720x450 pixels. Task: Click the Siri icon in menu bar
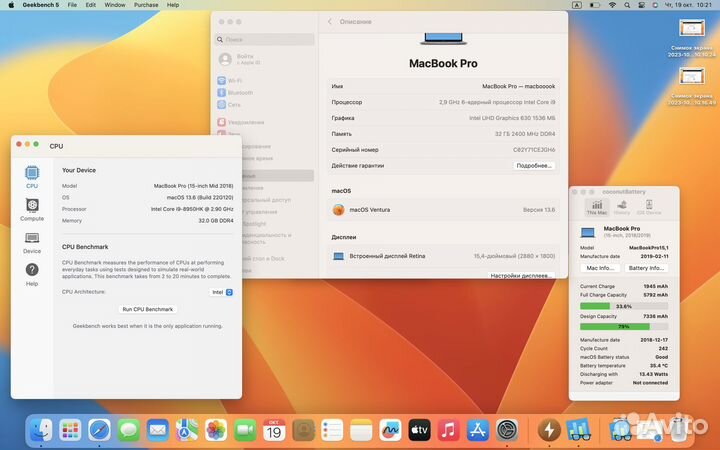coord(655,5)
